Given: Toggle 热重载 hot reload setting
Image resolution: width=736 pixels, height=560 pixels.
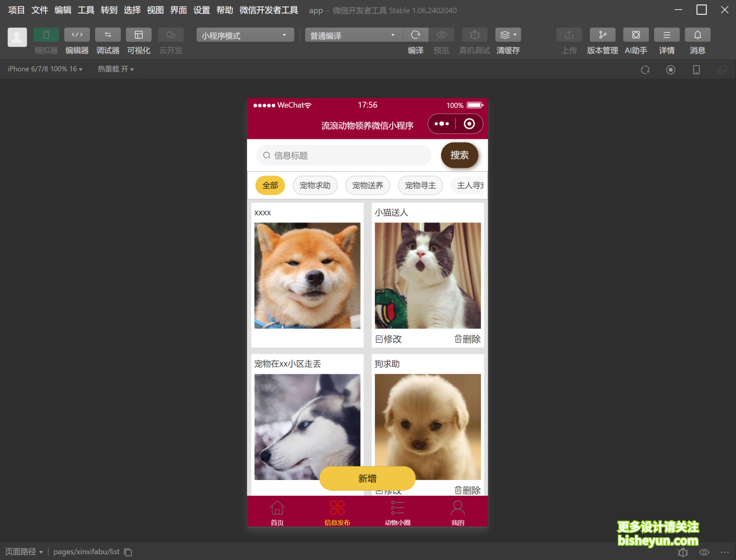Looking at the screenshot, I should (x=115, y=69).
